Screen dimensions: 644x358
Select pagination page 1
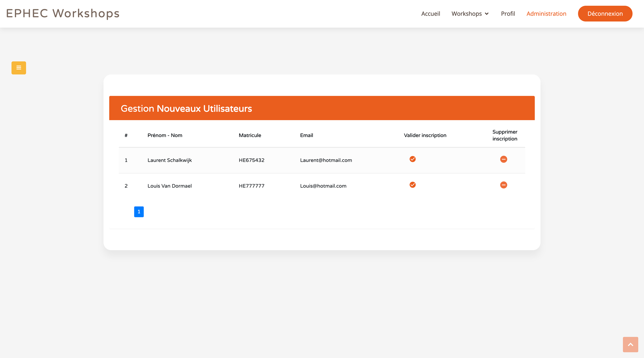139,212
